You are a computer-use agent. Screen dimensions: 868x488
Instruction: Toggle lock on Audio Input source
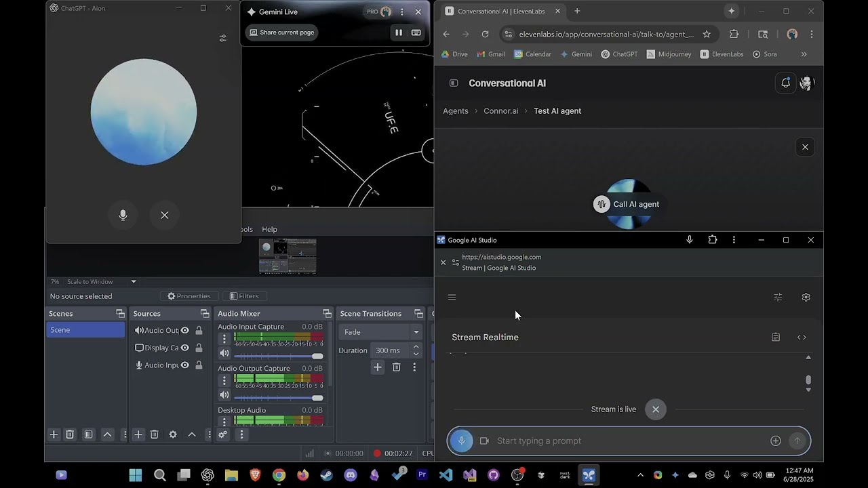point(199,365)
